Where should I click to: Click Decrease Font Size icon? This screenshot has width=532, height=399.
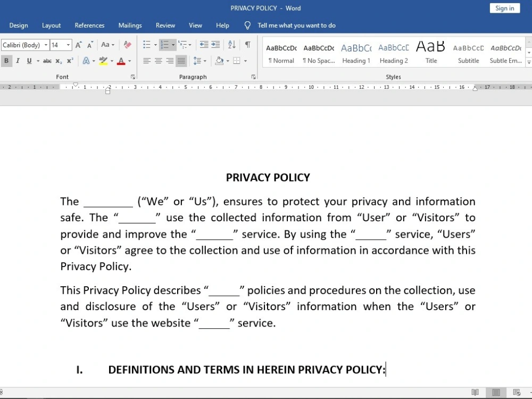pyautogui.click(x=90, y=45)
